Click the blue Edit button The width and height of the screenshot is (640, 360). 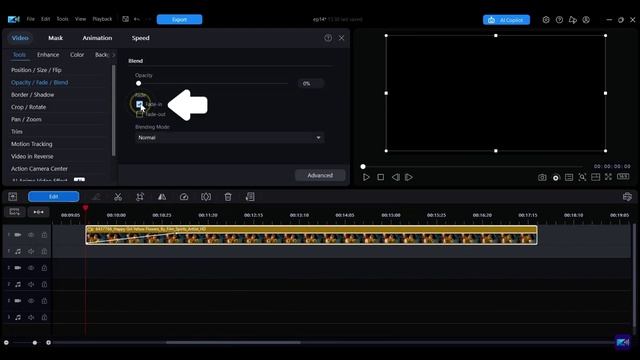[x=53, y=197]
